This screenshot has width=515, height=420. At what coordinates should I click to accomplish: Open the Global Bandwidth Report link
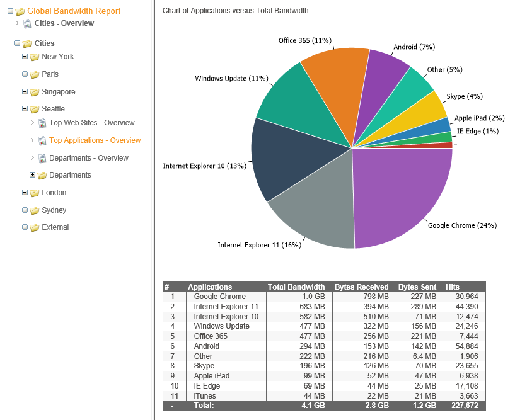74,11
